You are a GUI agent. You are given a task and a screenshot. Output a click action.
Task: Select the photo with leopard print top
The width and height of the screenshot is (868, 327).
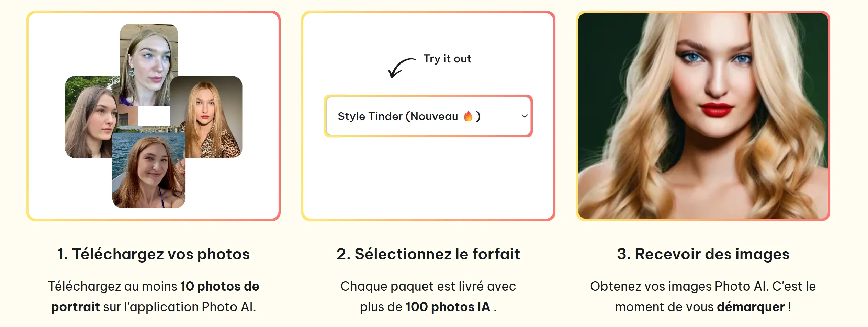point(213,117)
